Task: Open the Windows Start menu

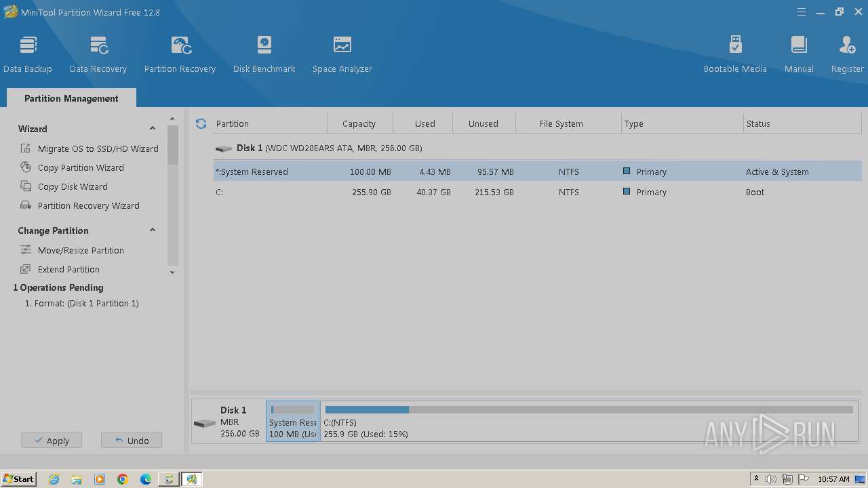Action: coord(19,479)
